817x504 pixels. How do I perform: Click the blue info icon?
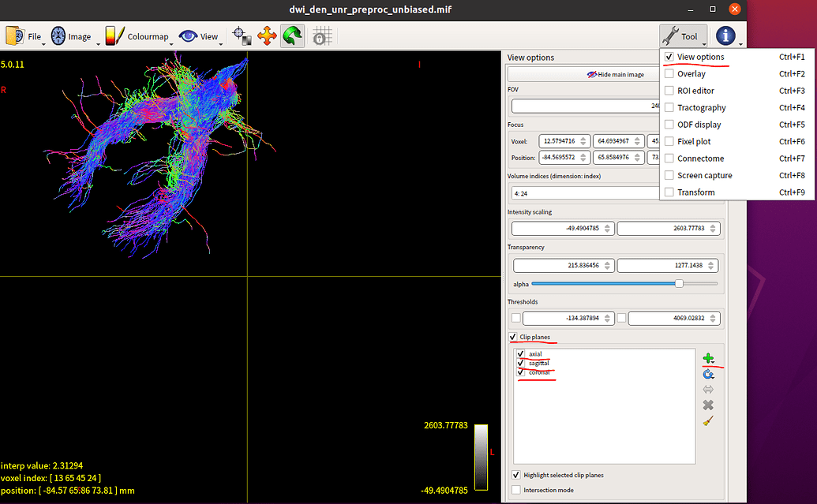pyautogui.click(x=725, y=36)
